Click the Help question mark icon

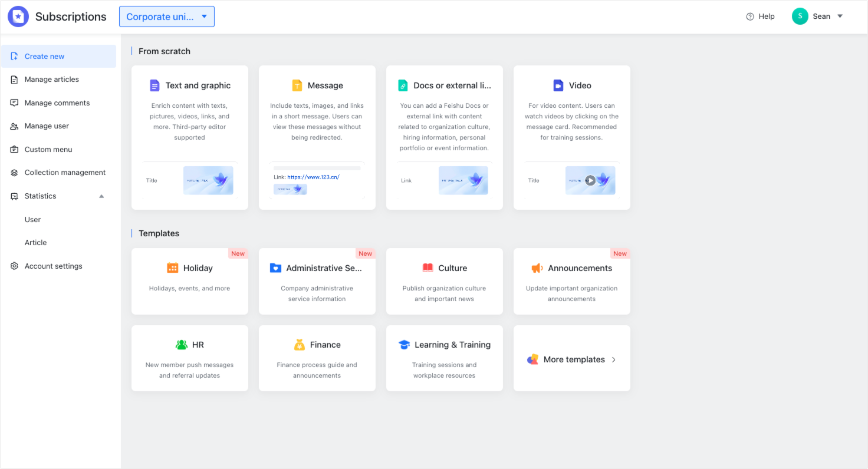(750, 16)
